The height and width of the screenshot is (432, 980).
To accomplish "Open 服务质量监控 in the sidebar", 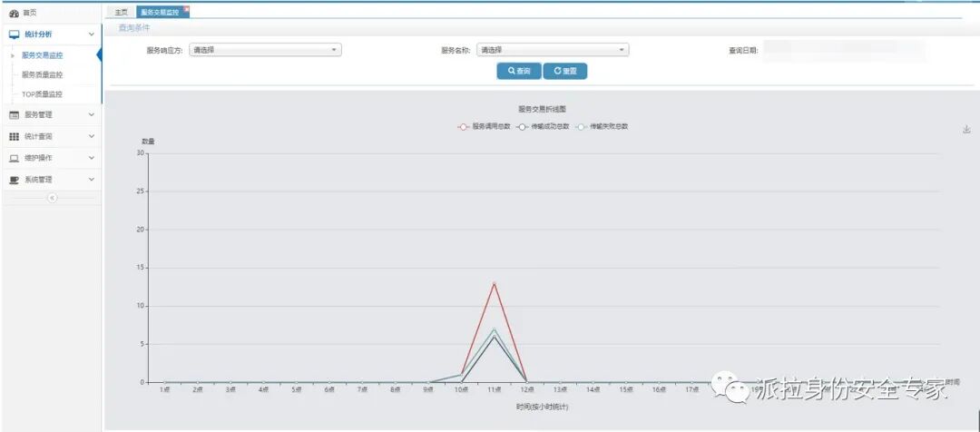I will click(42, 75).
